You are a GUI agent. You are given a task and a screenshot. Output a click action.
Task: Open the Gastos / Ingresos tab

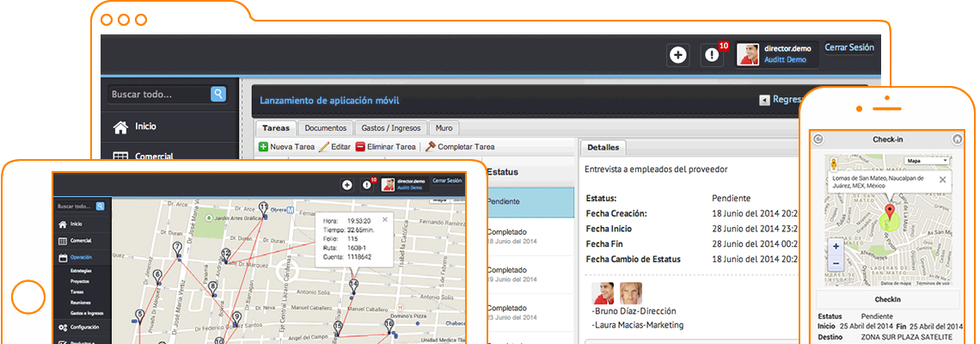[x=391, y=128]
